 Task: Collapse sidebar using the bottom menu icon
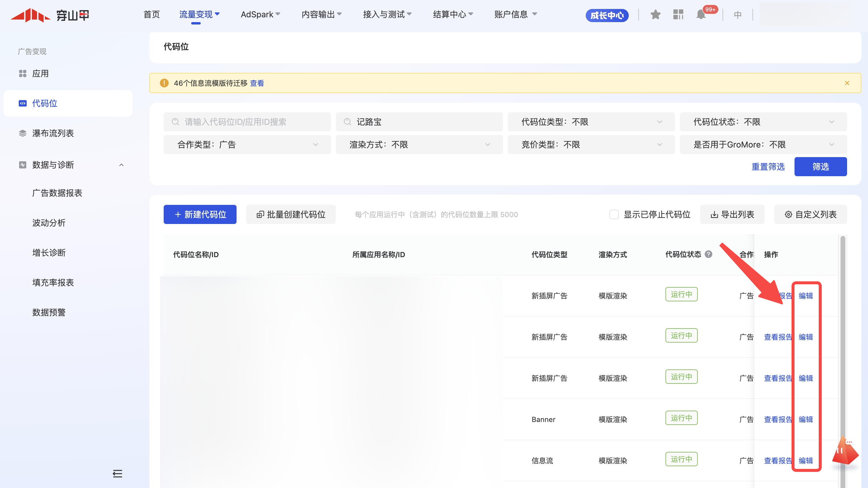(x=117, y=473)
